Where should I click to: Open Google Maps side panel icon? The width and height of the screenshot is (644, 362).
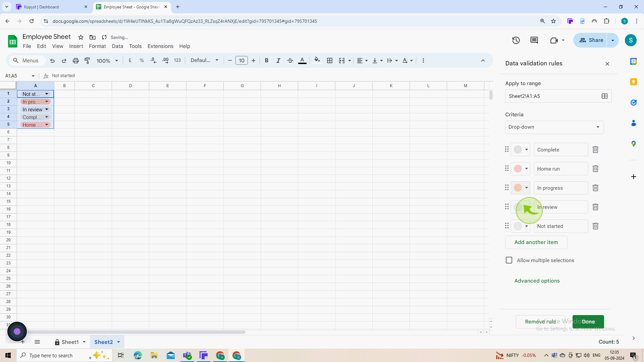click(633, 144)
